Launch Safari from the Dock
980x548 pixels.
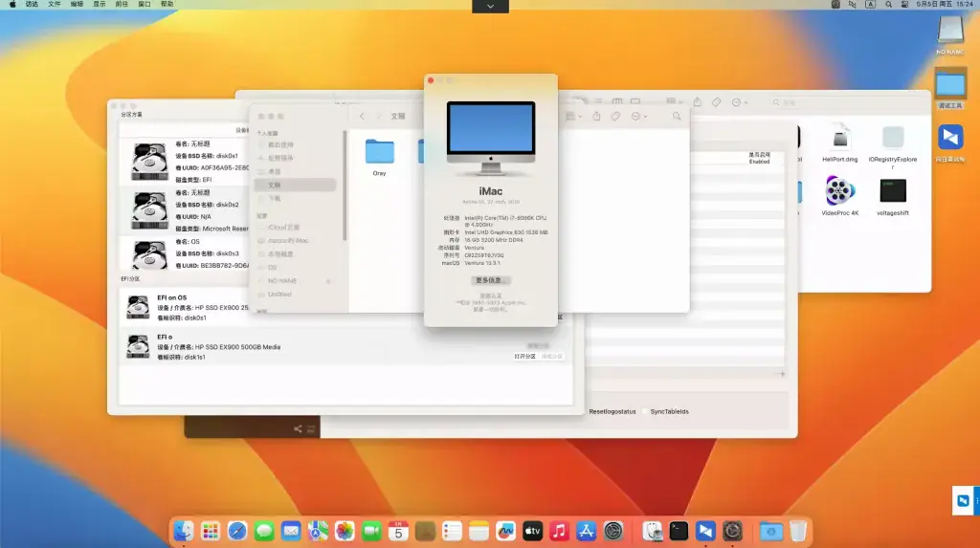[237, 531]
